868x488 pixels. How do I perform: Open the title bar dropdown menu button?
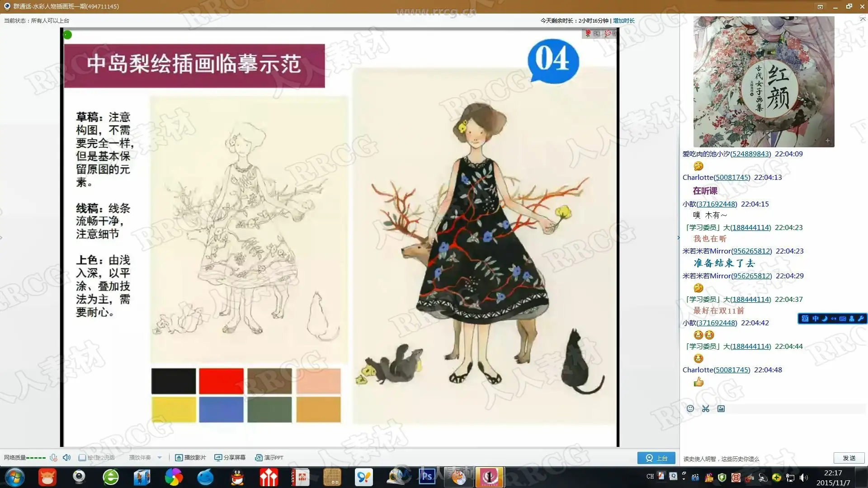tap(820, 6)
